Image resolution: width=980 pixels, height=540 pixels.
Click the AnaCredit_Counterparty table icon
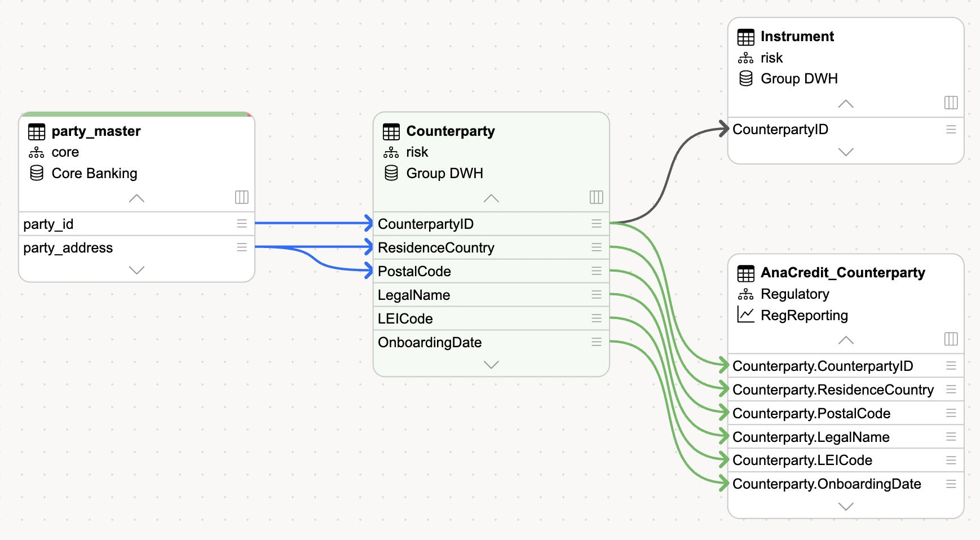point(746,273)
